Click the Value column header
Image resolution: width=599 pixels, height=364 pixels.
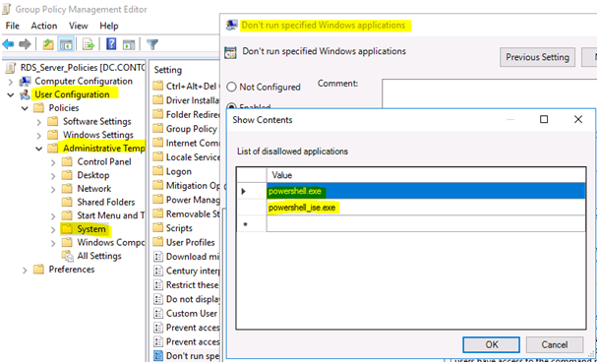(426, 175)
